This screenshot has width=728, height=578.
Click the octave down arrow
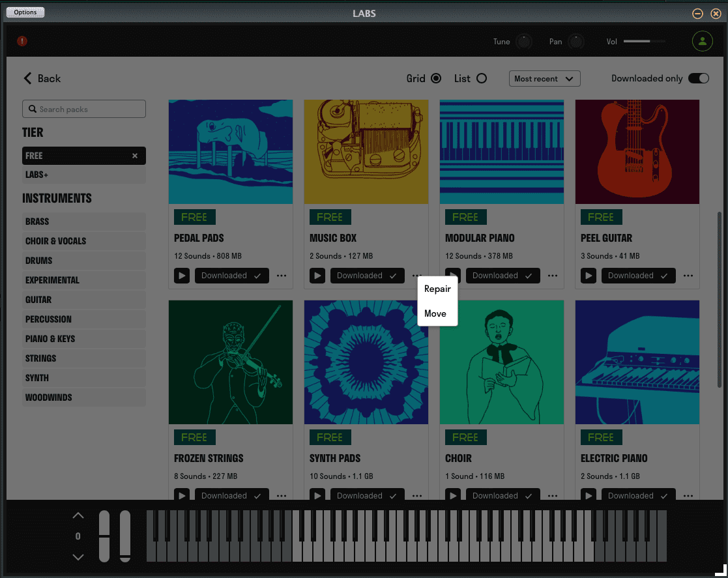coord(78,557)
